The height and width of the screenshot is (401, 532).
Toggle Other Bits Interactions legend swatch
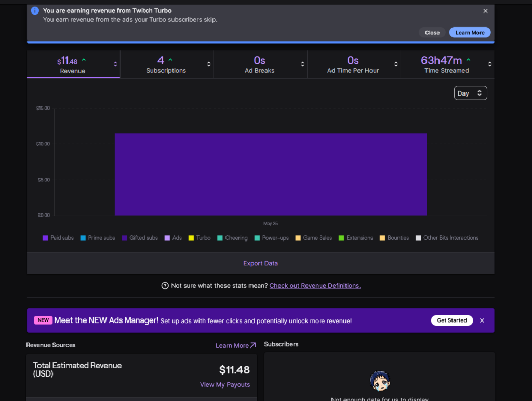point(418,238)
